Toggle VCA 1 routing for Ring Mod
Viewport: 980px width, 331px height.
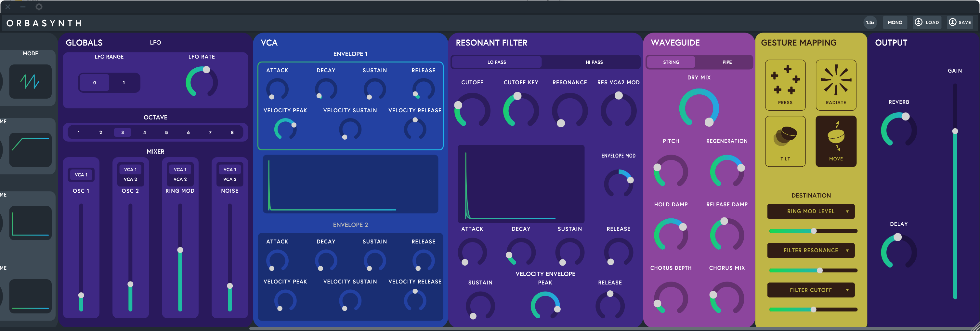coord(180,170)
